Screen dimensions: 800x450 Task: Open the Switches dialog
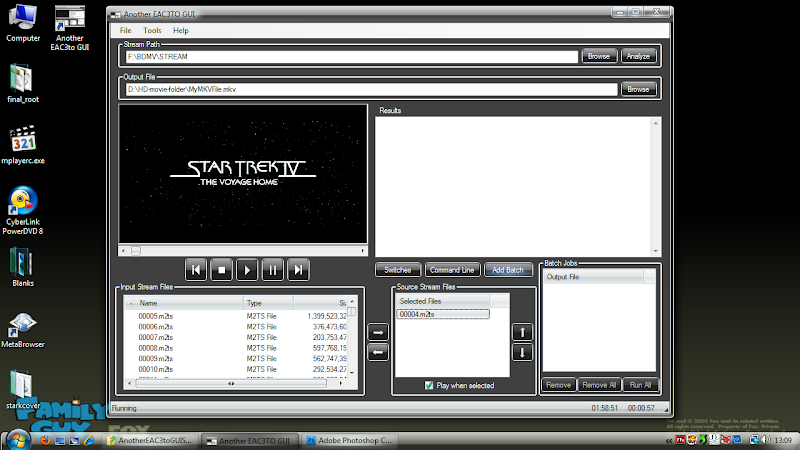(x=397, y=270)
